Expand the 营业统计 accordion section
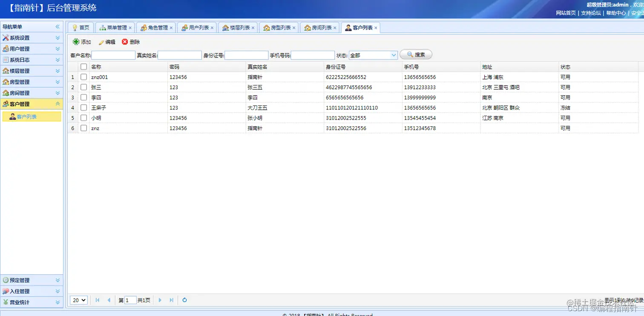Image resolution: width=644 pixels, height=316 pixels. coord(57,302)
